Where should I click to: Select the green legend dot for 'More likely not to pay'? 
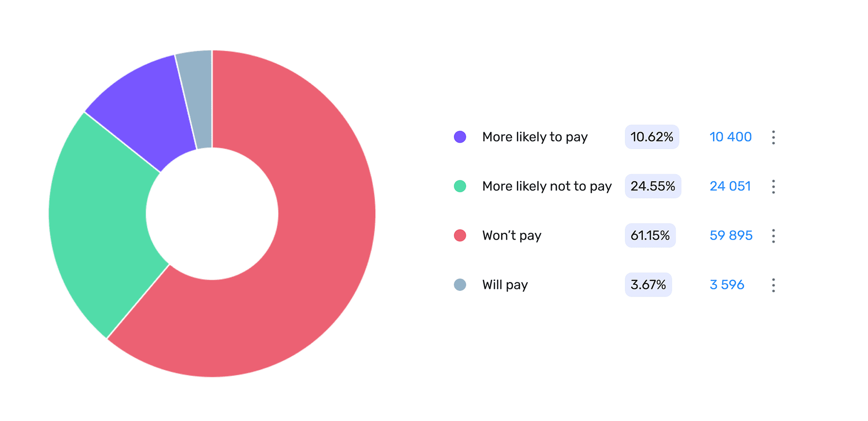point(460,186)
